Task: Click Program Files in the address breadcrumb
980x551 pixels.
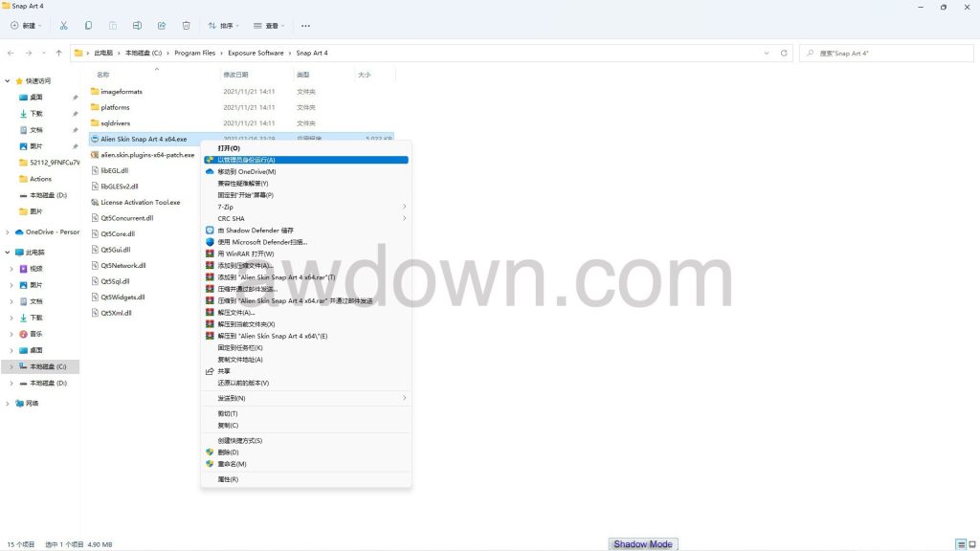Action: point(194,54)
